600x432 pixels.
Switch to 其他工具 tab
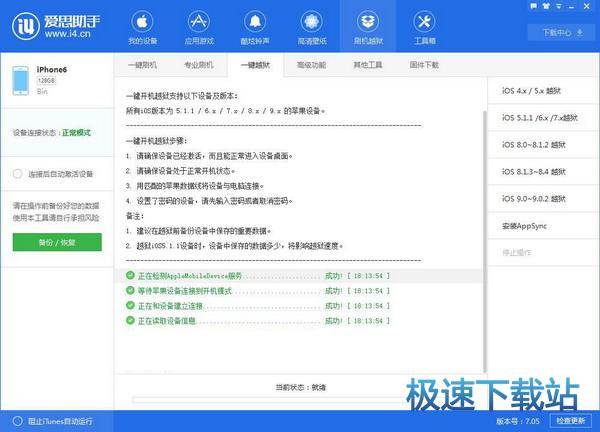[x=368, y=65]
